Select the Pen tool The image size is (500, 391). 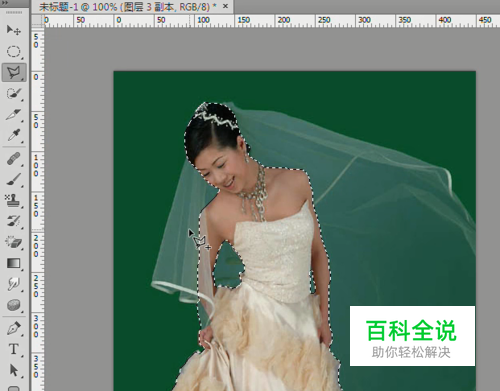[14, 328]
